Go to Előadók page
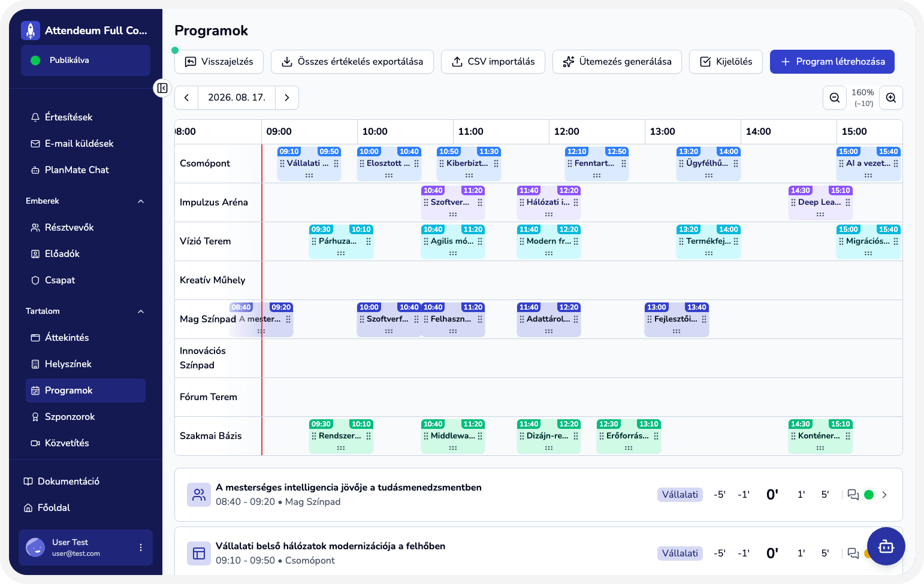The height and width of the screenshot is (584, 924). 86,254
